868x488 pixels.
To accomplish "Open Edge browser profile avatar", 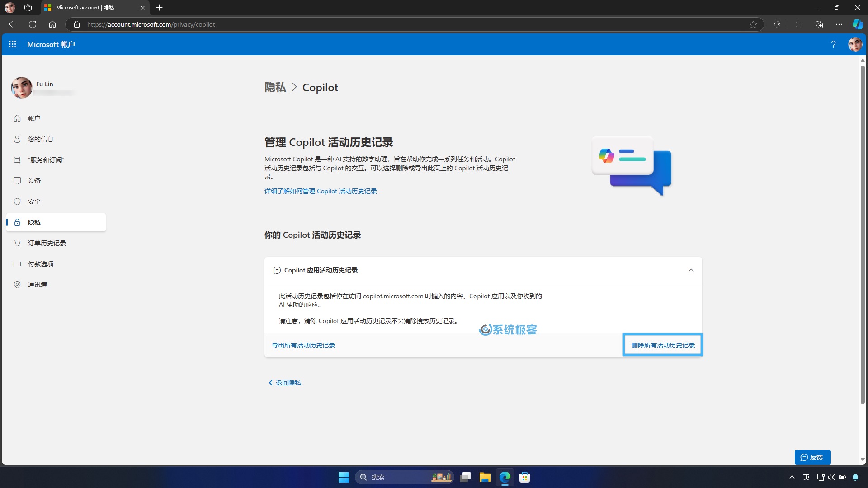I will tap(10, 8).
